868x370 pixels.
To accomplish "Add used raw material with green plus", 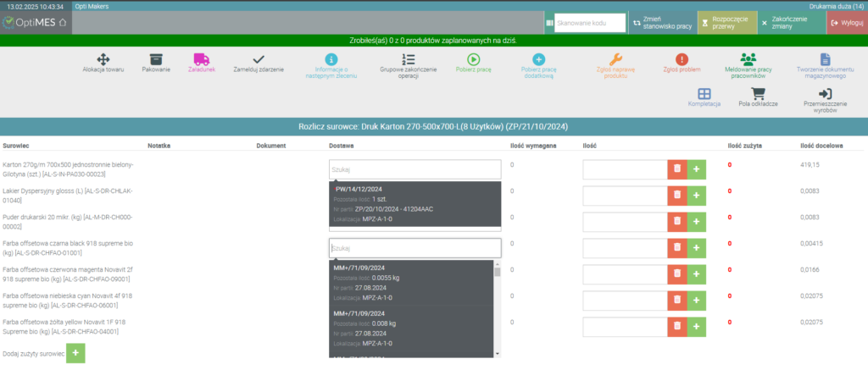I will 75,352.
